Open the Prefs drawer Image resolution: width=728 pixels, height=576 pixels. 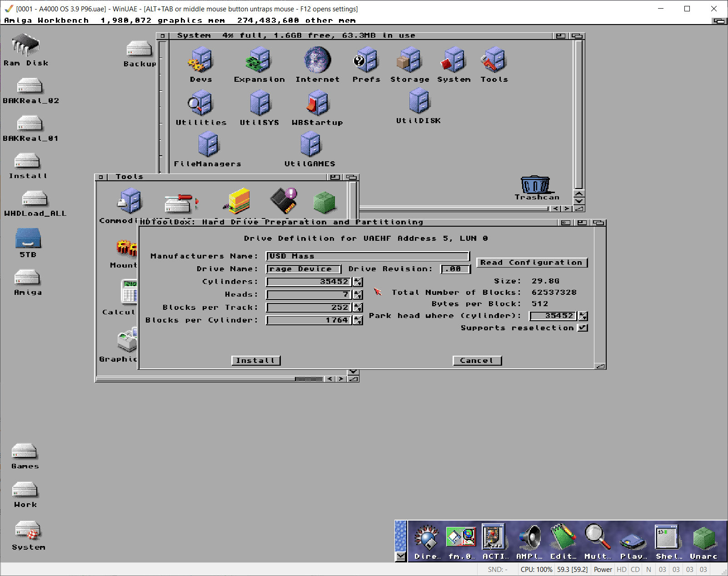click(366, 60)
